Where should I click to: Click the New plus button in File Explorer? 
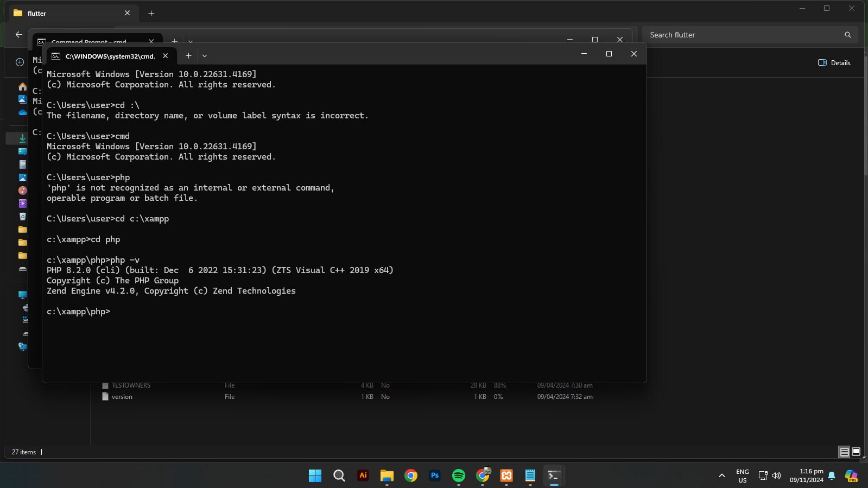click(20, 62)
